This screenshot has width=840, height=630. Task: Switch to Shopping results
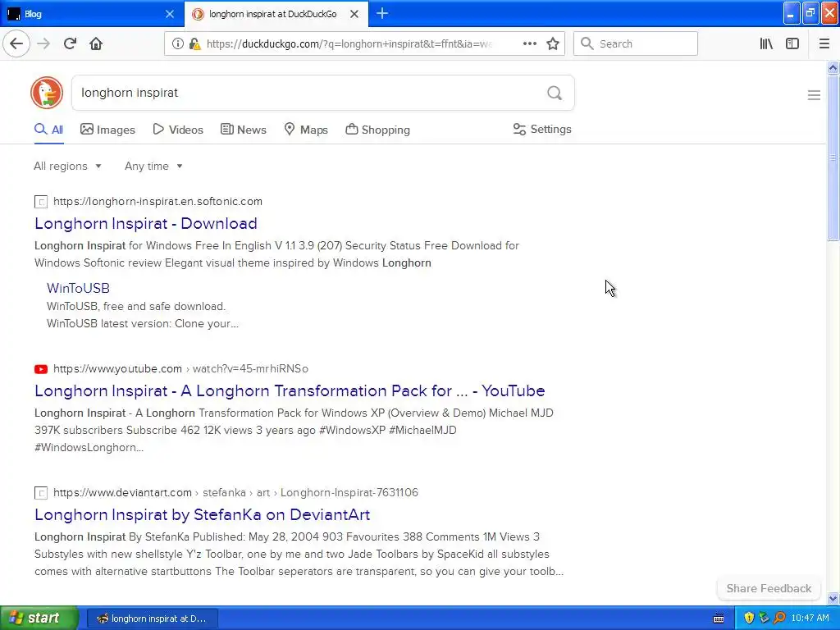(377, 130)
